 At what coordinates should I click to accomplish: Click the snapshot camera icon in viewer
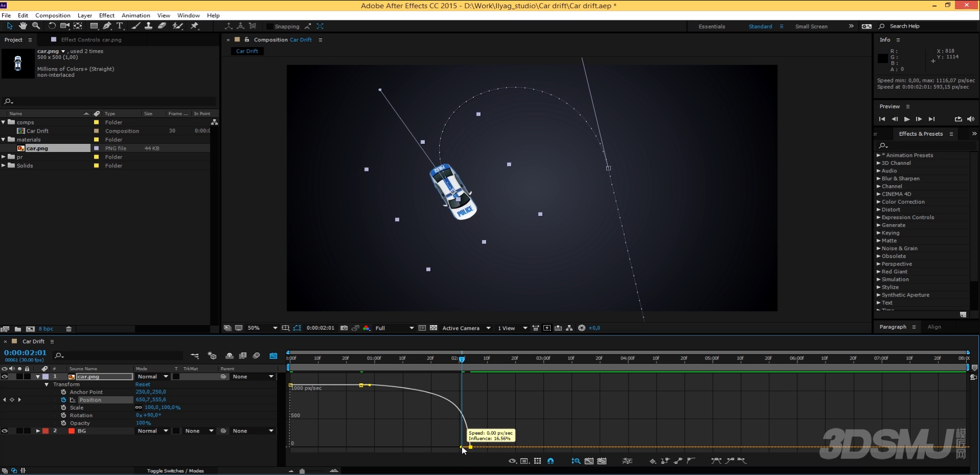[x=344, y=328]
